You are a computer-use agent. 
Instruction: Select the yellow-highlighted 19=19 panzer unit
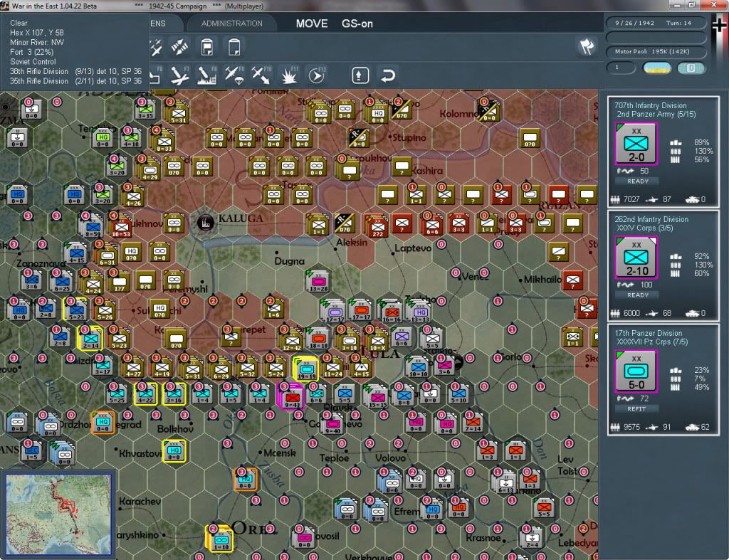click(x=306, y=369)
